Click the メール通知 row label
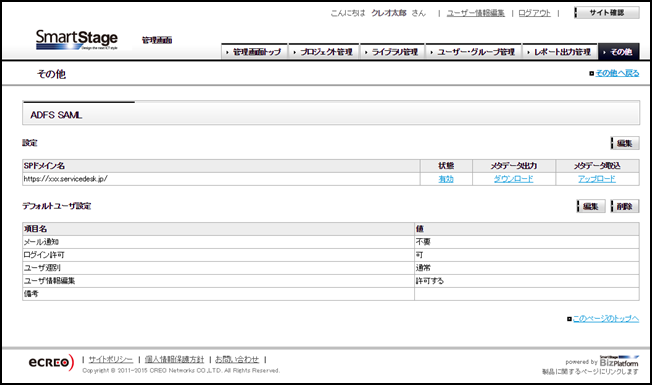Screen dimensions: 652x385 41,242
